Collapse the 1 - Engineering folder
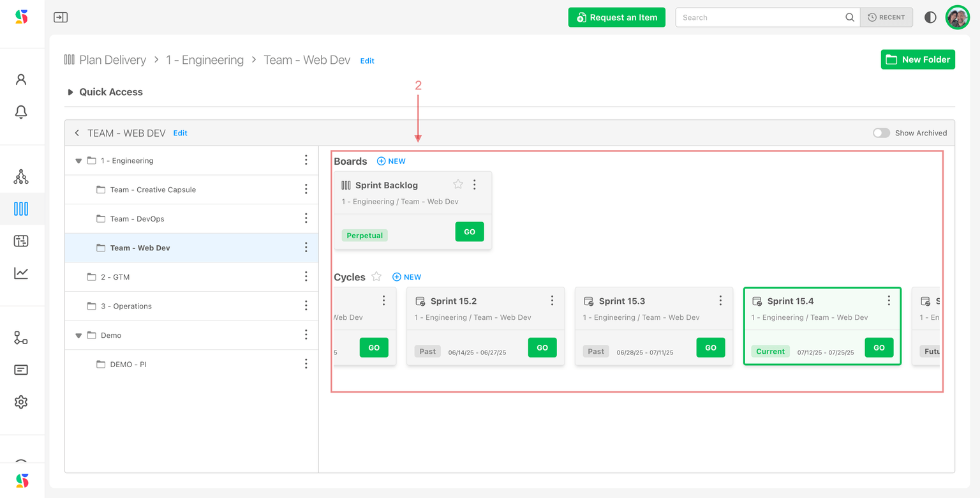980x498 pixels. (x=78, y=161)
